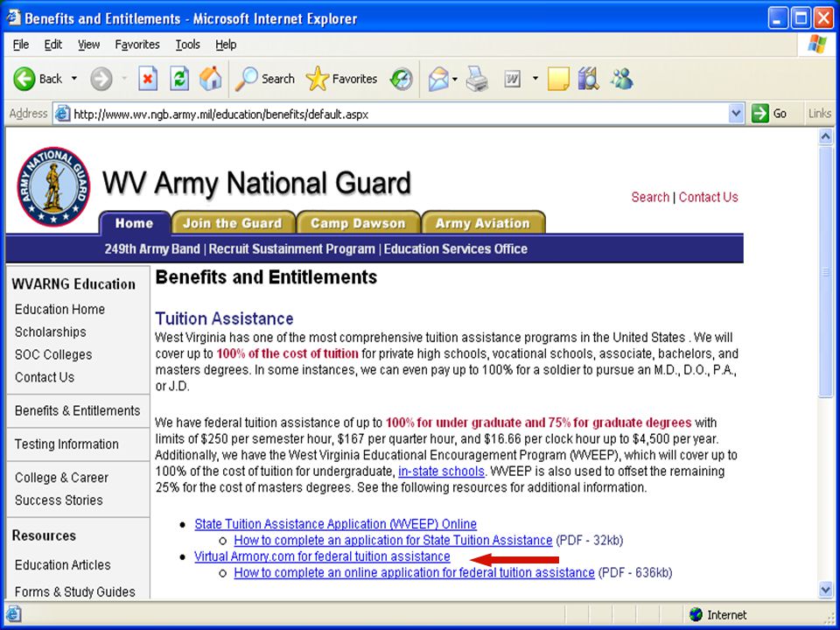Open Virtual Armory.com for federal tuition assistance
This screenshot has height=630, width=840.
pyautogui.click(x=322, y=556)
